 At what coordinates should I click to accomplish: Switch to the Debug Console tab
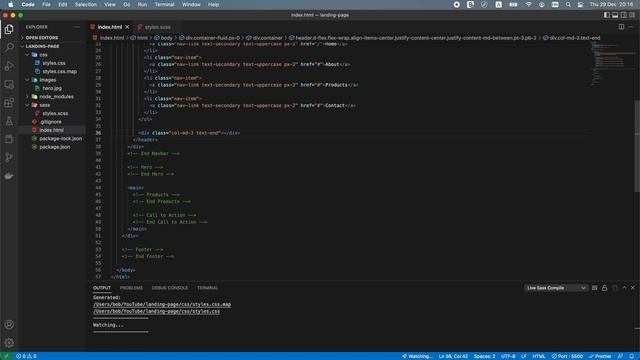170,288
